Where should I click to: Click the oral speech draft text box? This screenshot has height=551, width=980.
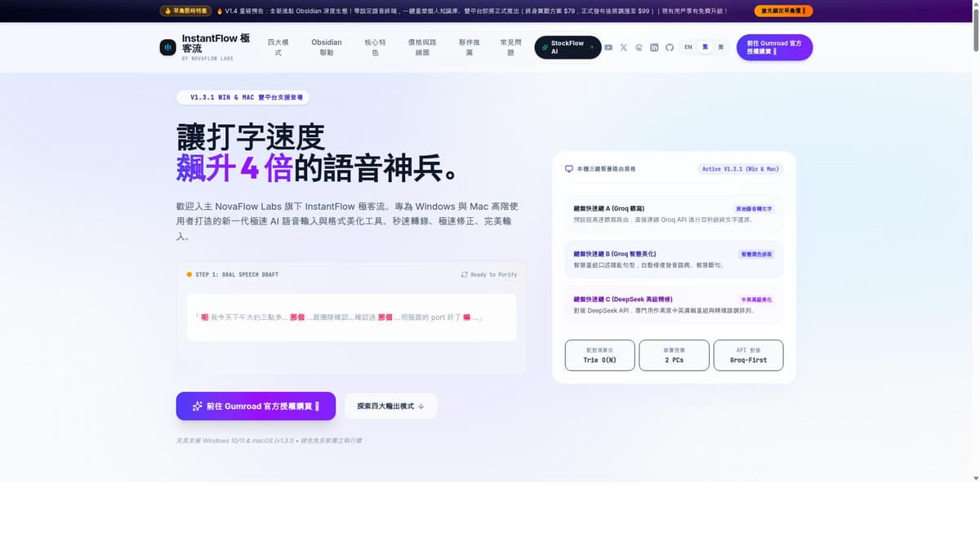(x=351, y=317)
